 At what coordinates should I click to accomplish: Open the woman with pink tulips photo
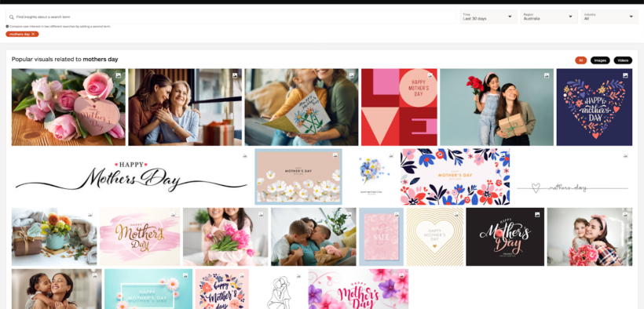225,237
